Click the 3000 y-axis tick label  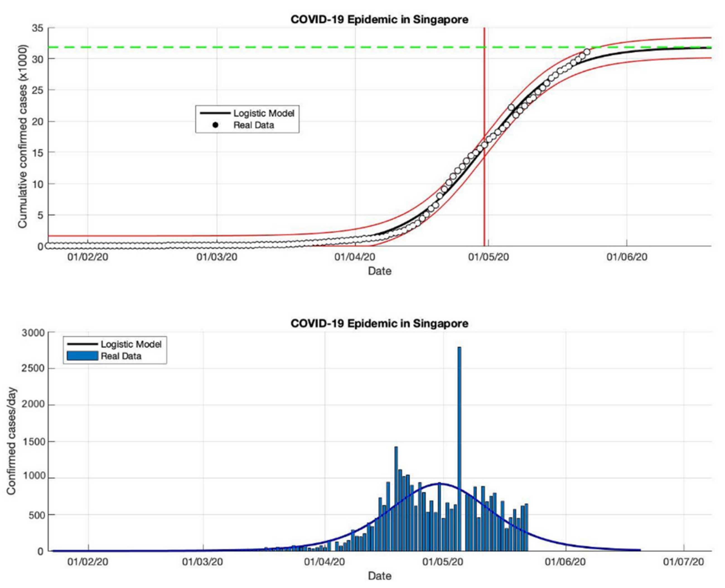[x=33, y=332]
